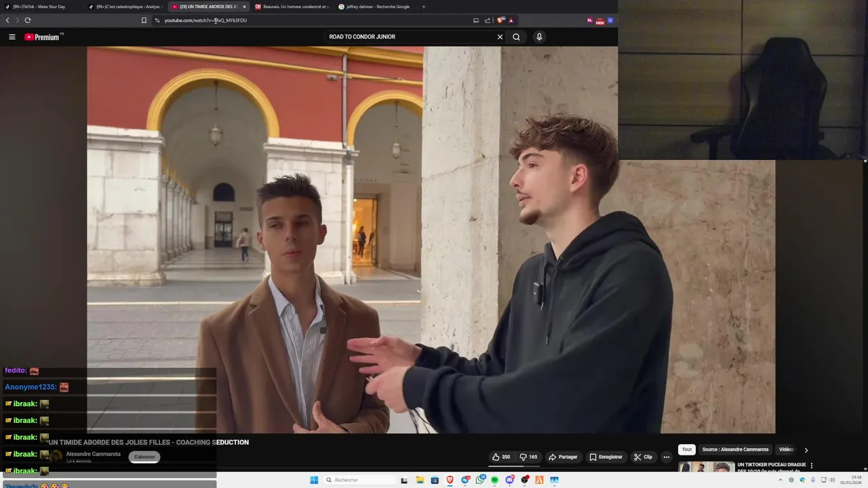868x488 pixels.
Task: Open a new browser tab
Action: click(424, 7)
